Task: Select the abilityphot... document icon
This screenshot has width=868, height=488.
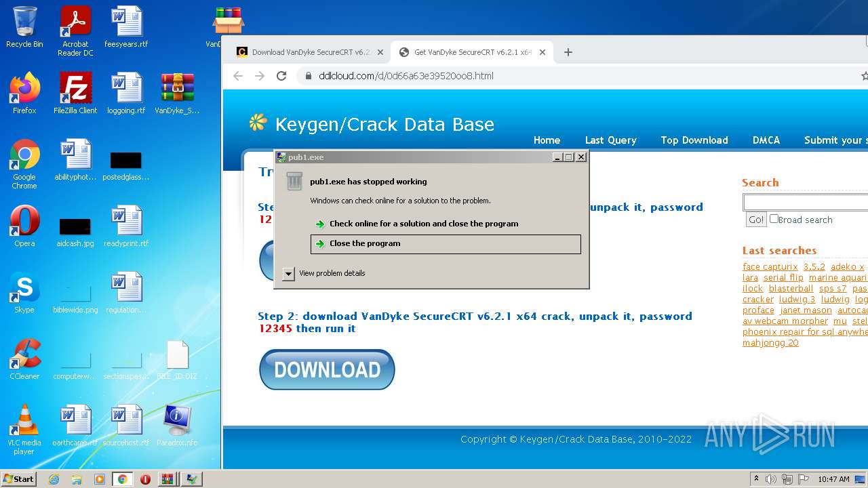Action: click(x=75, y=160)
